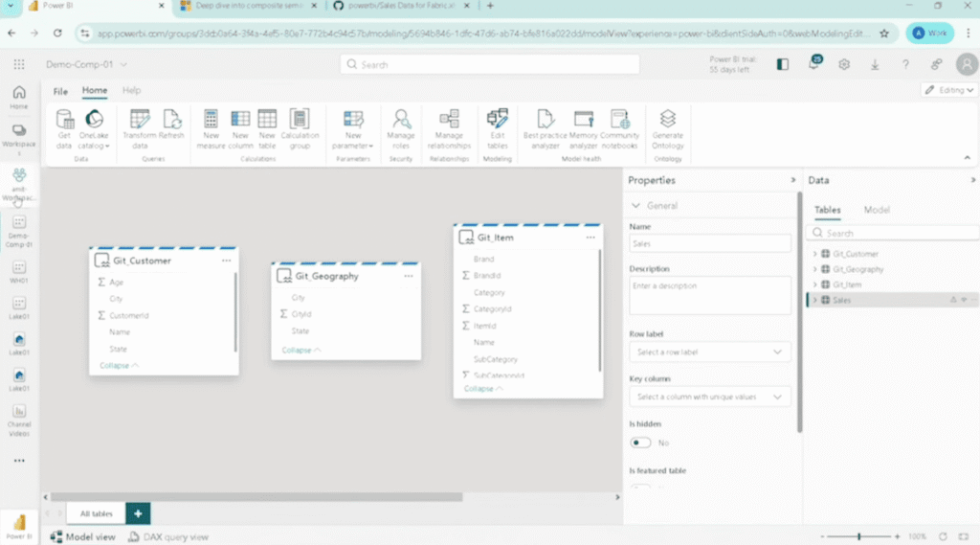Open Git_Item table options menu
This screenshot has height=545, width=980.
pyautogui.click(x=590, y=238)
